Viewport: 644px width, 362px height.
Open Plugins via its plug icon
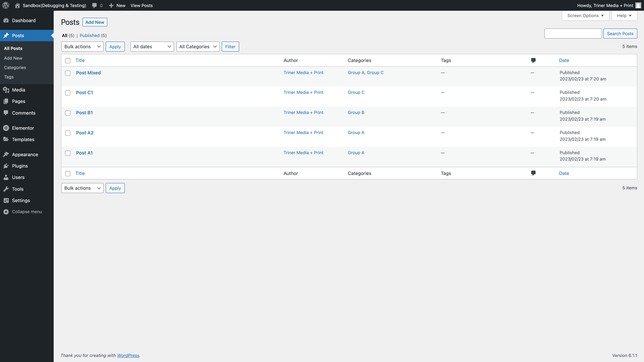6,166
